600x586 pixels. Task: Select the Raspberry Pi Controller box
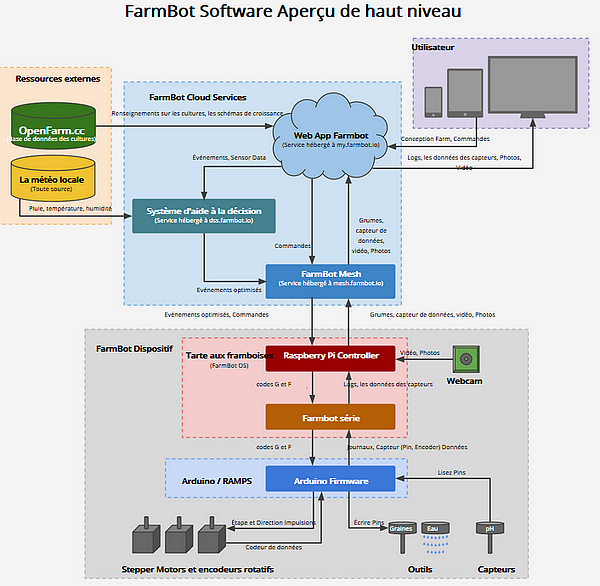(x=331, y=359)
